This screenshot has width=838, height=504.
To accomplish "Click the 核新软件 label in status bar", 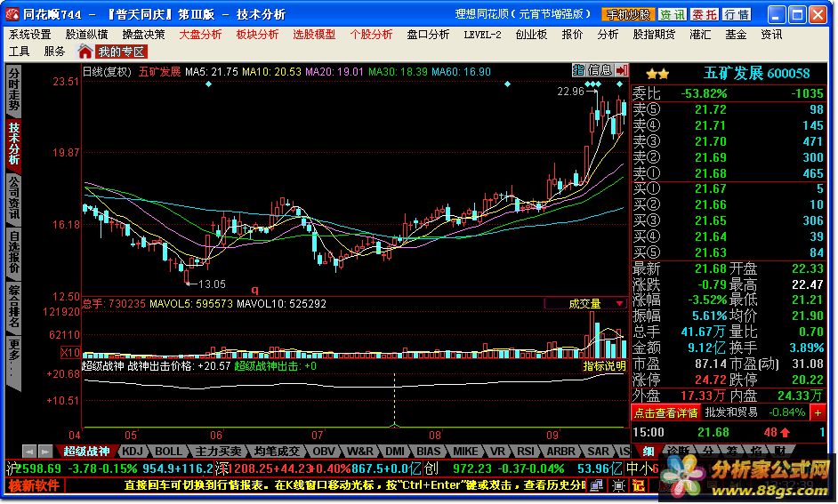I will tap(34, 485).
